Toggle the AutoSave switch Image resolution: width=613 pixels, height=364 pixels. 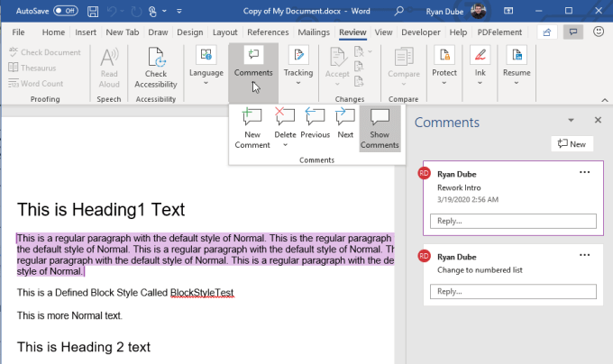(x=65, y=11)
